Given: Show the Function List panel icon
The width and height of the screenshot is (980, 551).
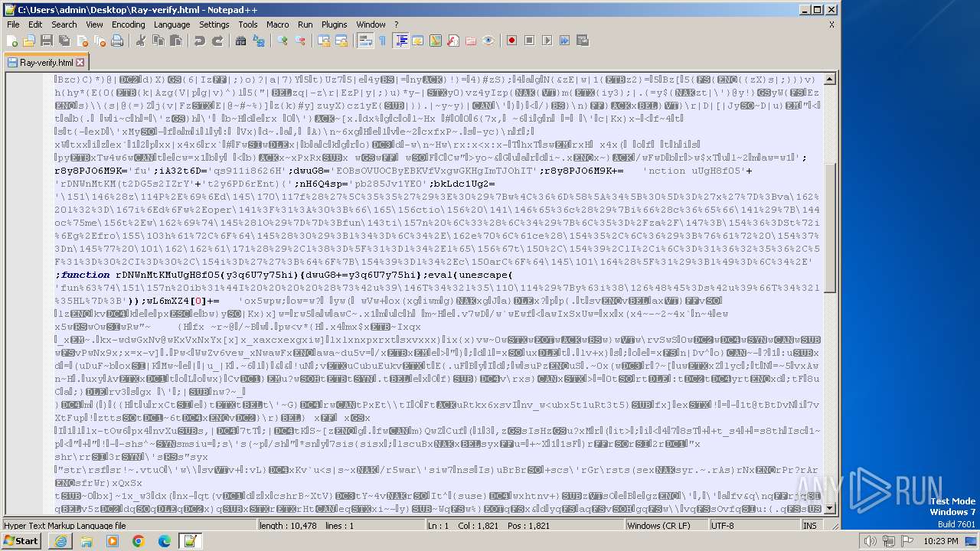Looking at the screenshot, I should click(453, 41).
